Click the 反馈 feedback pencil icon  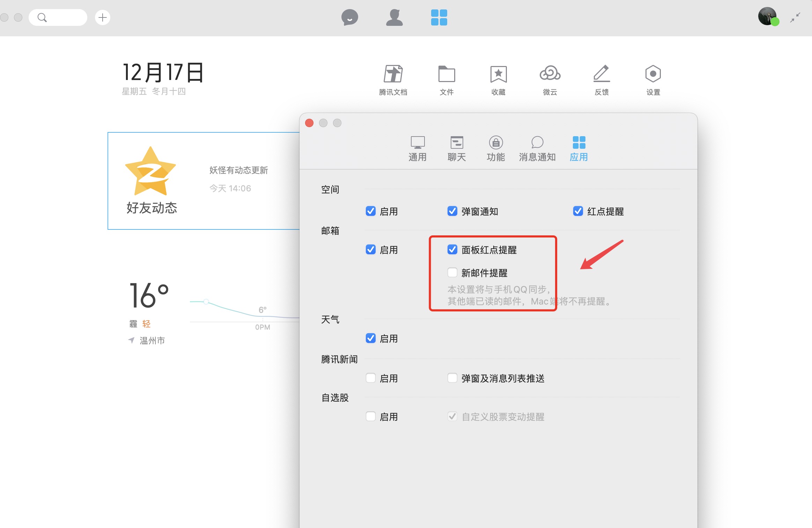point(601,74)
